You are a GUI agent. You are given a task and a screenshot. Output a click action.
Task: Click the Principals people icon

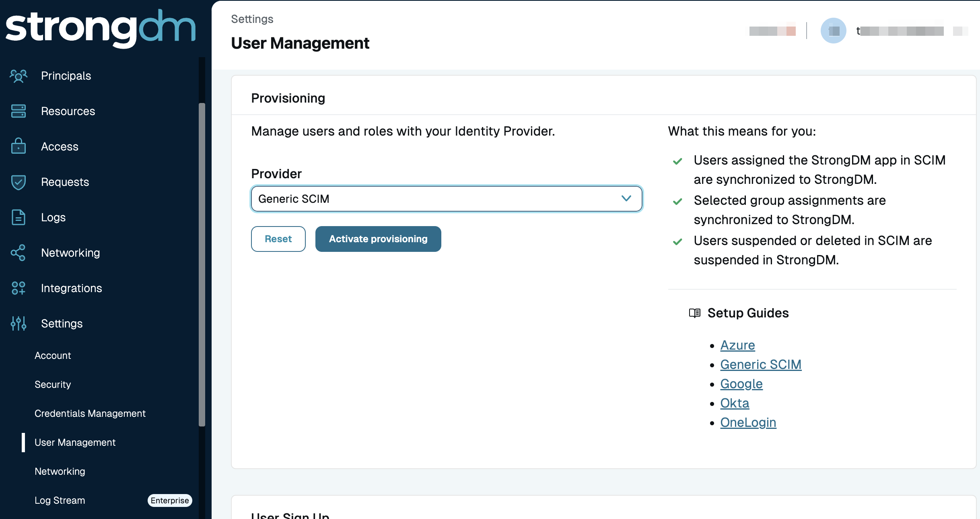18,76
